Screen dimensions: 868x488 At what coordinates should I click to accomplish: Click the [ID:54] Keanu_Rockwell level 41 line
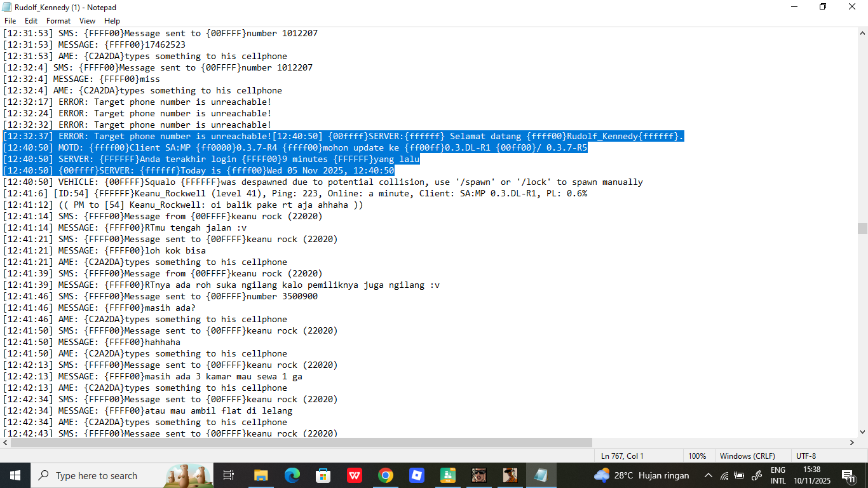coord(295,193)
